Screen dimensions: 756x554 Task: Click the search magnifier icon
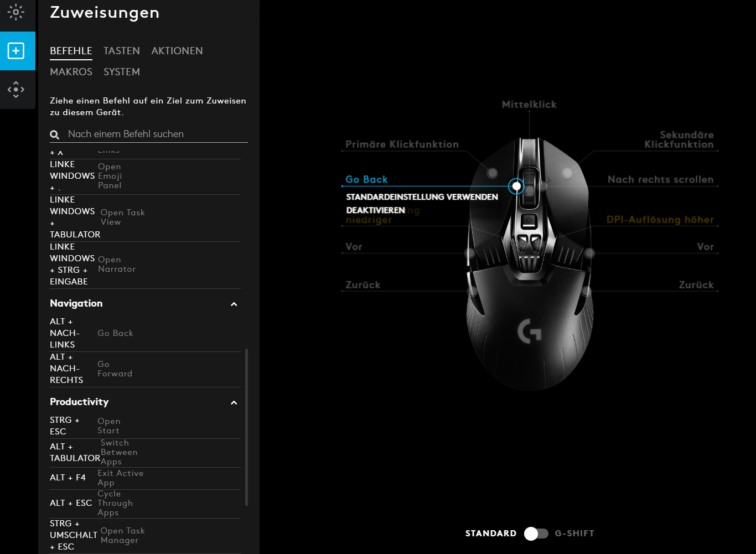pyautogui.click(x=55, y=134)
